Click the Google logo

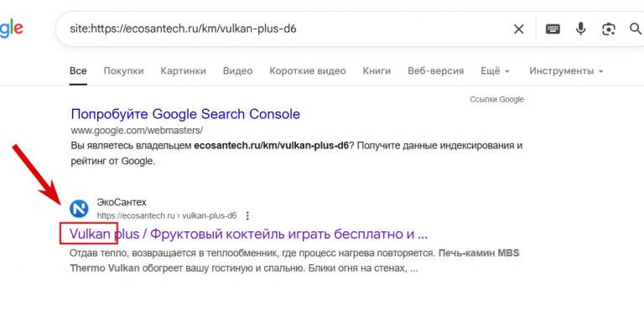pos(12,29)
